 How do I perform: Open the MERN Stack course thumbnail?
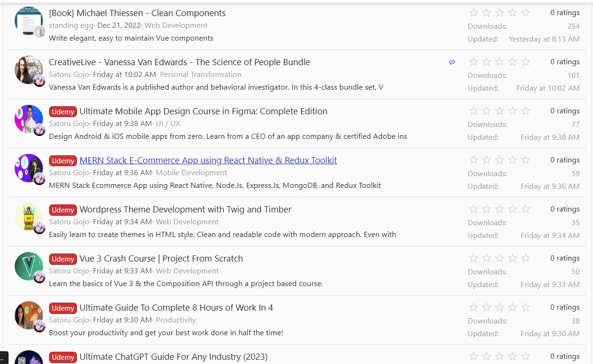[29, 168]
